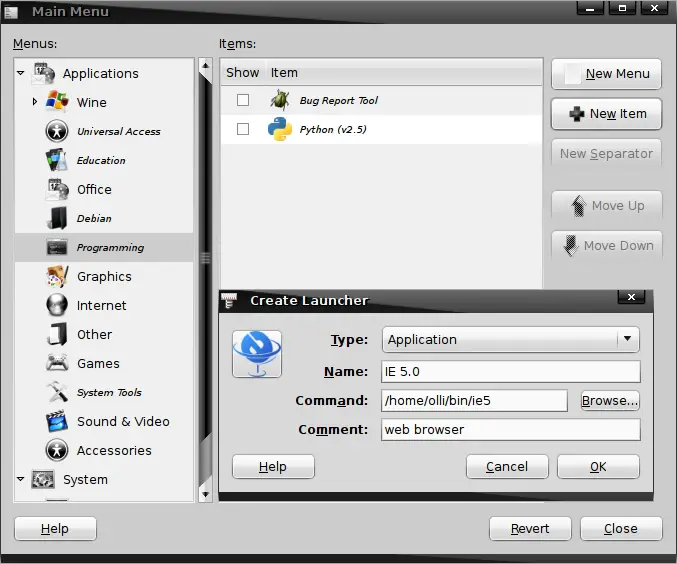Click the Name field with IE 5.0
Image resolution: width=677 pixels, height=564 pixels.
coord(510,371)
